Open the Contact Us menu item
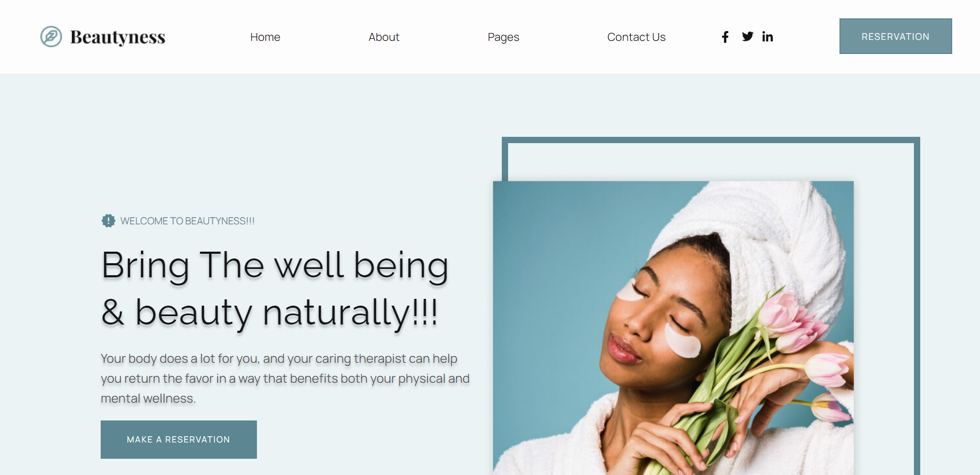The image size is (980, 475). [637, 37]
